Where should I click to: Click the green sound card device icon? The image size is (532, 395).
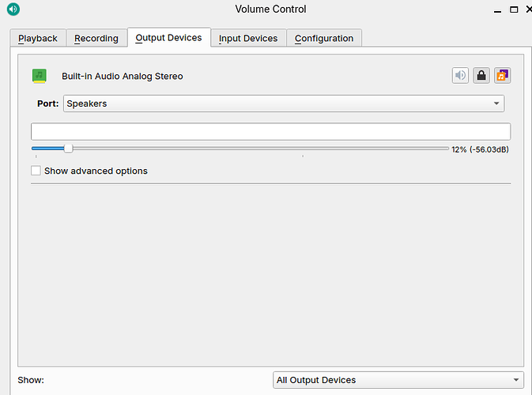40,76
